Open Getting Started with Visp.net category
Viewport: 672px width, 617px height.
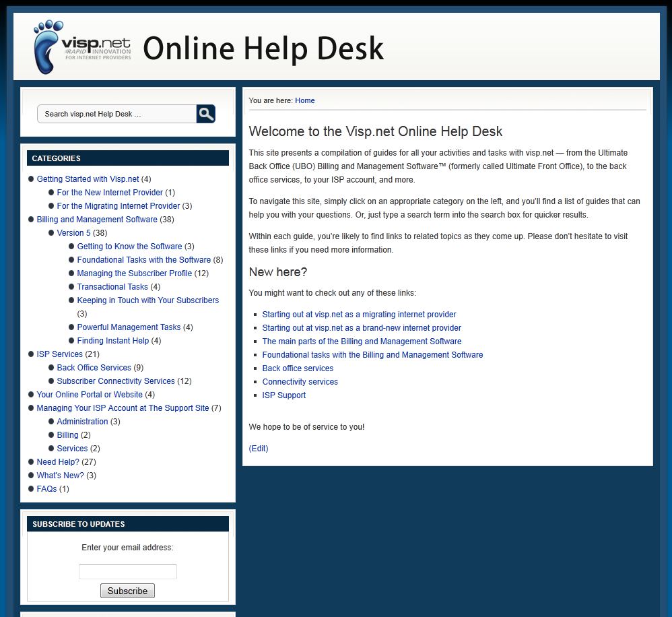click(x=88, y=178)
